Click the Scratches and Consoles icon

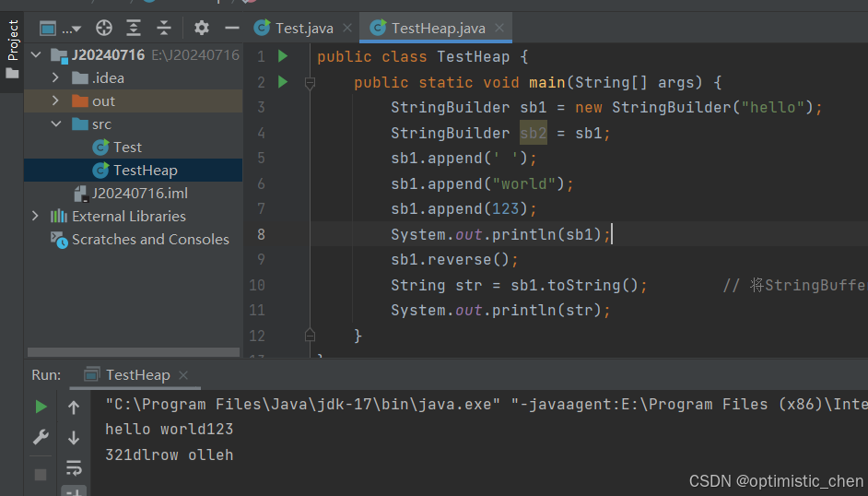coord(59,240)
